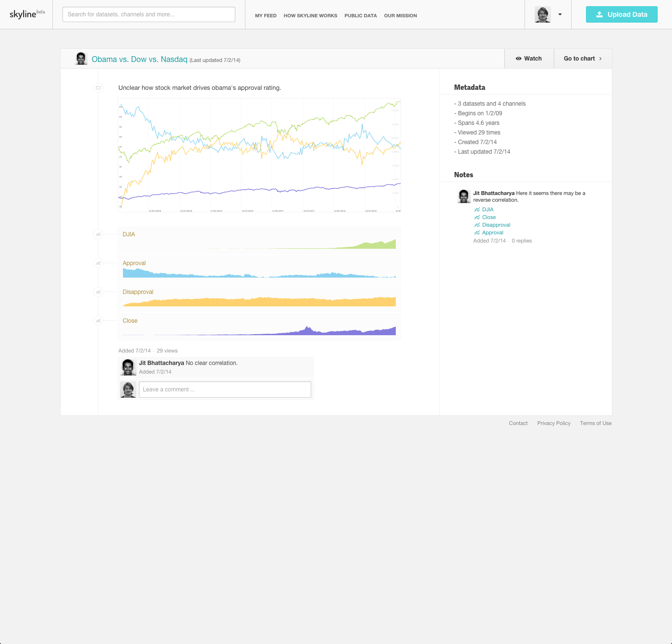The height and width of the screenshot is (644, 672).
Task: Click Jit Bhattacharya name in comment
Action: [x=161, y=363]
